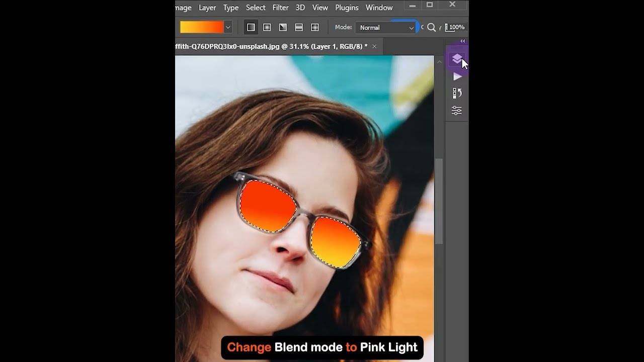Open the Filter menu
Screen dimensions: 644x362
[280, 8]
